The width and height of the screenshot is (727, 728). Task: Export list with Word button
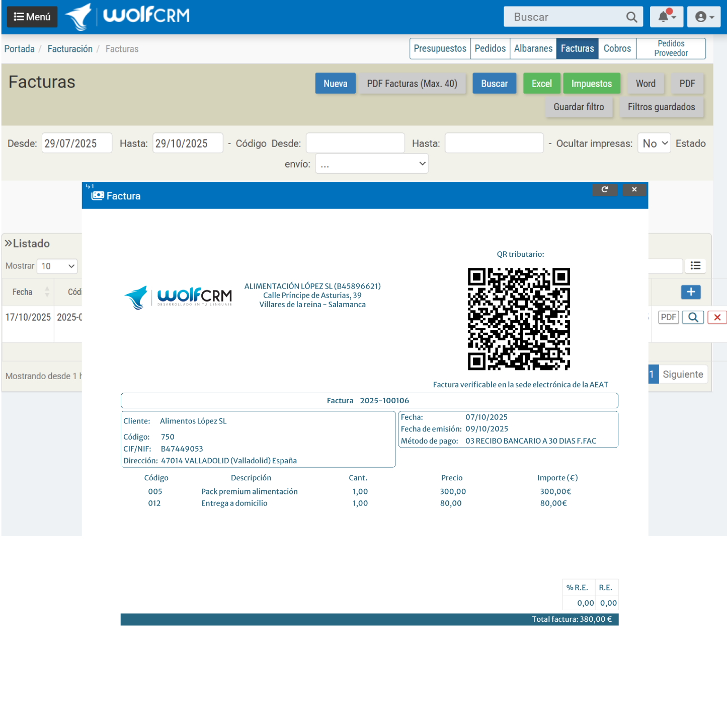click(645, 84)
